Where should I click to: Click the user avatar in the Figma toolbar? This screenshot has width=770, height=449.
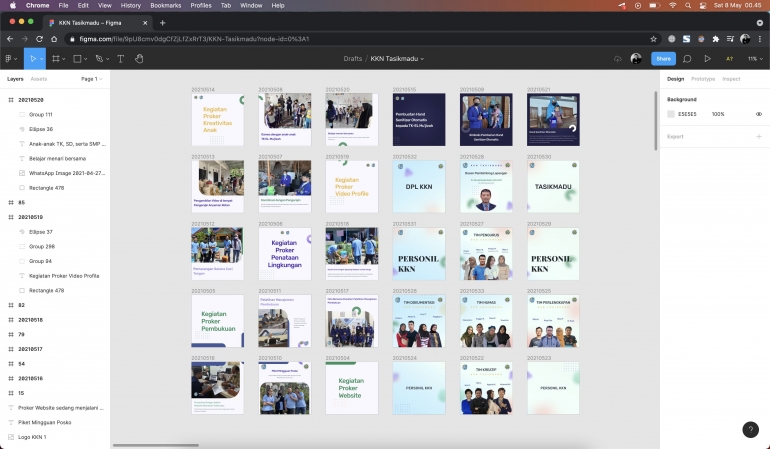point(636,58)
